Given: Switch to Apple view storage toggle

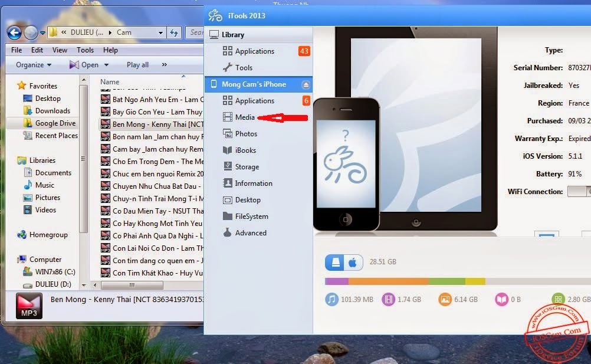Looking at the screenshot, I should [353, 263].
